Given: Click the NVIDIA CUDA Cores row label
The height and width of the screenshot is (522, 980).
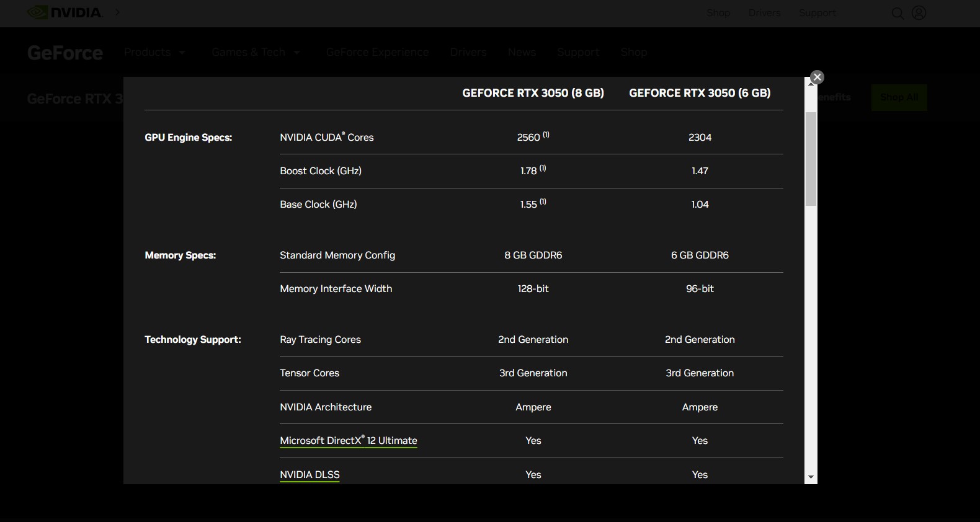Looking at the screenshot, I should point(327,137).
